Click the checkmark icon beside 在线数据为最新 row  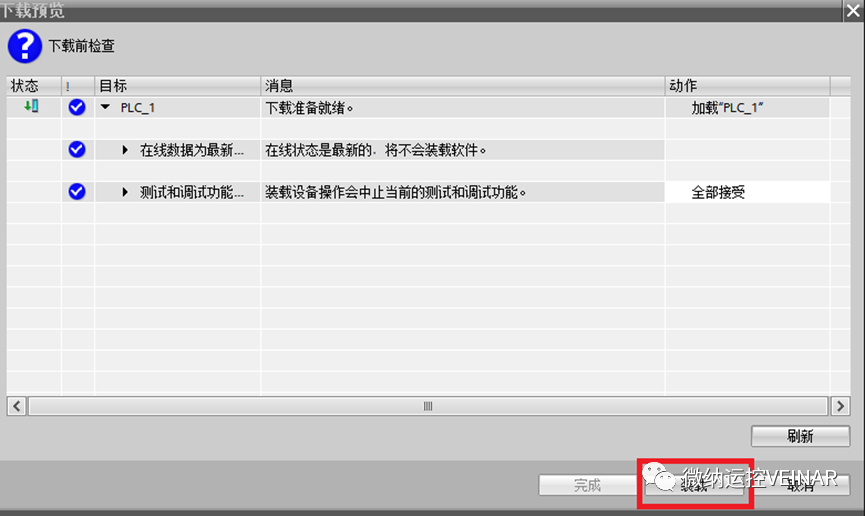click(x=77, y=150)
